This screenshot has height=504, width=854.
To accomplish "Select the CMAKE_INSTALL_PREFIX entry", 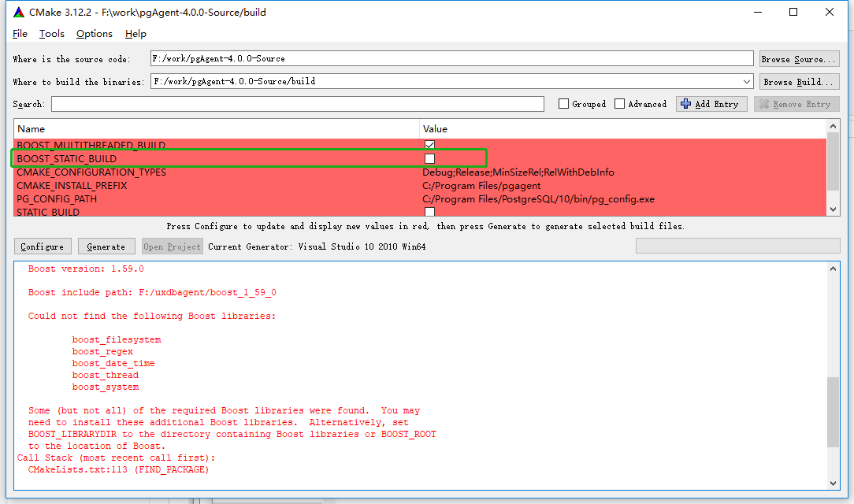I will pos(72,186).
